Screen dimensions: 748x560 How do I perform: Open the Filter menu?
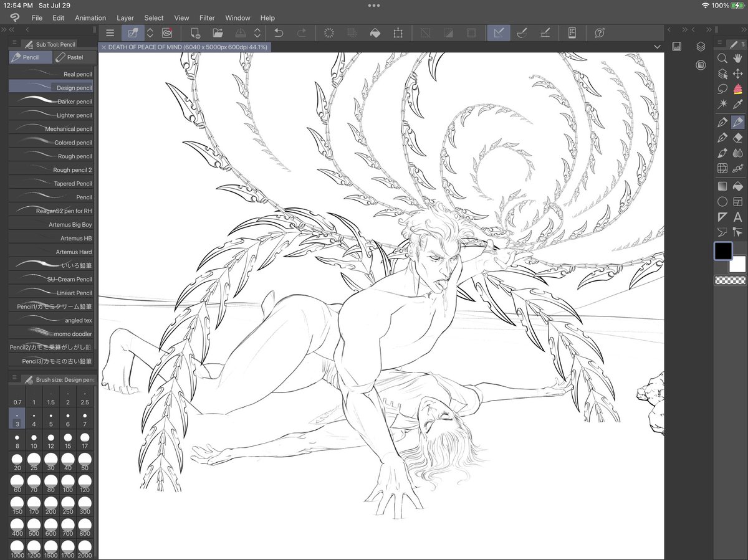[x=207, y=18]
